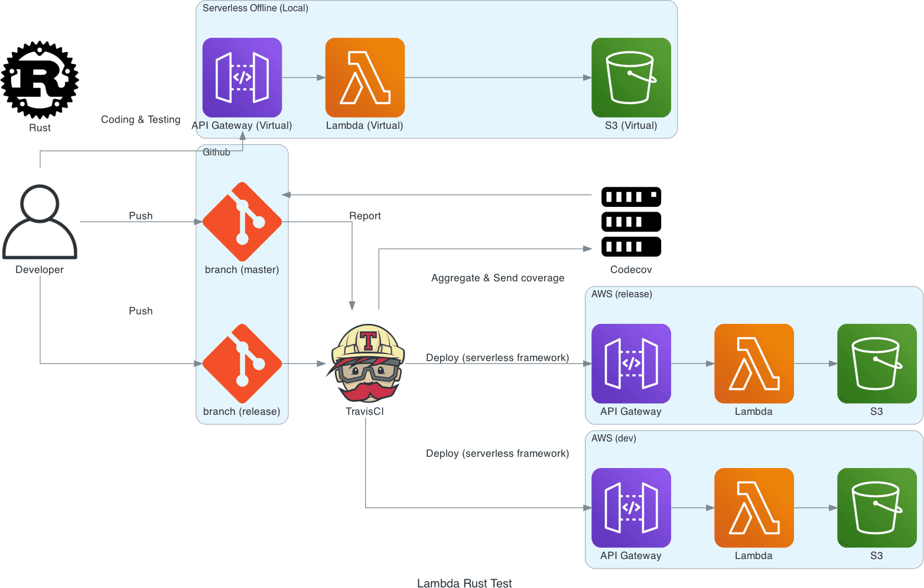924x588 pixels.
Task: Click the Codecov server icon
Action: (631, 222)
